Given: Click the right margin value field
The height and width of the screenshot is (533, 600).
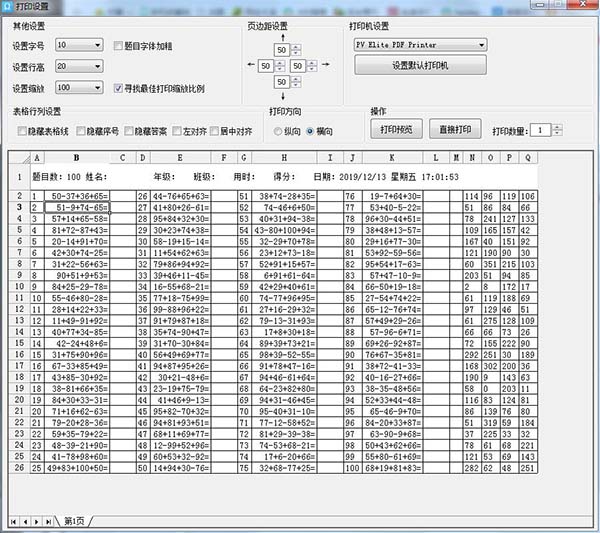Looking at the screenshot, I should [298, 66].
